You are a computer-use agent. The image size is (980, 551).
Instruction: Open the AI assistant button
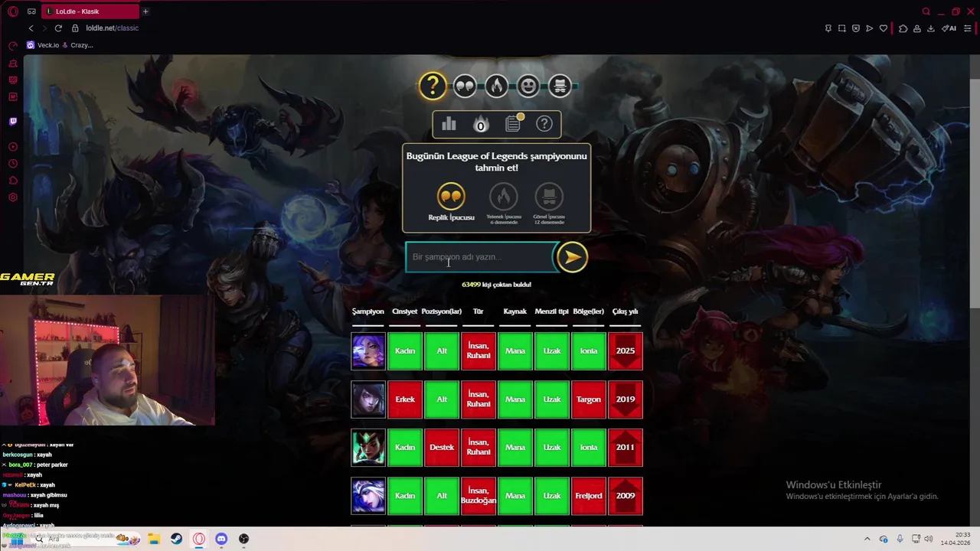(949, 28)
